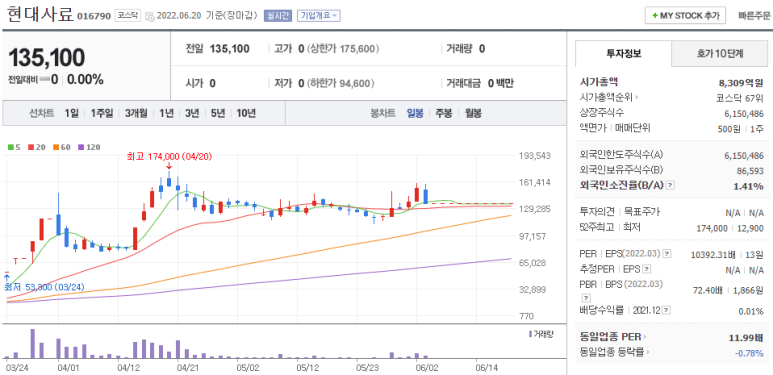Click the plus icon in MY STOCK 추가
Image resolution: width=773 pixels, height=375 pixels.
[655, 16]
